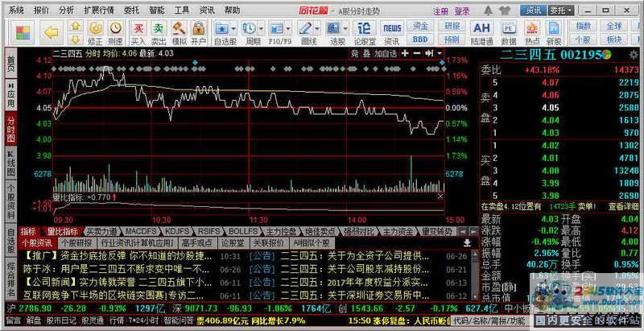Expand the 周期 dropdown arrow

[x=261, y=28]
